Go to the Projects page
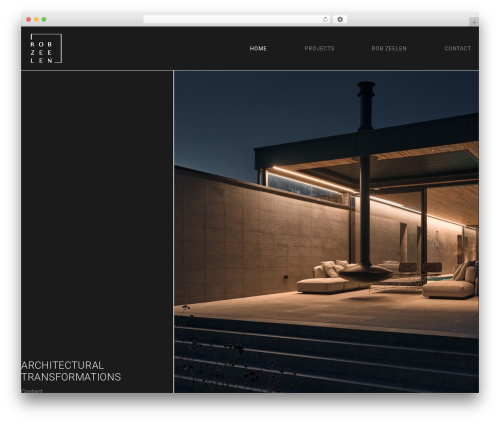This screenshot has height=423, width=500. 319,49
